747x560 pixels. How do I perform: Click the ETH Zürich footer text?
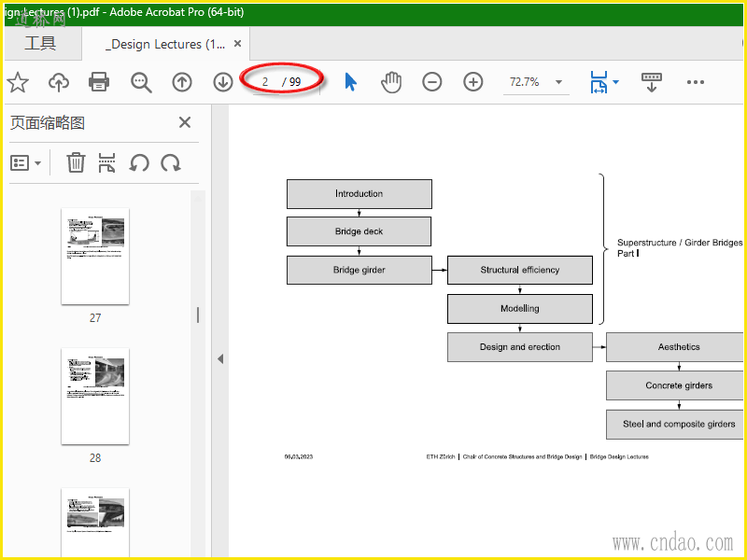click(x=441, y=456)
